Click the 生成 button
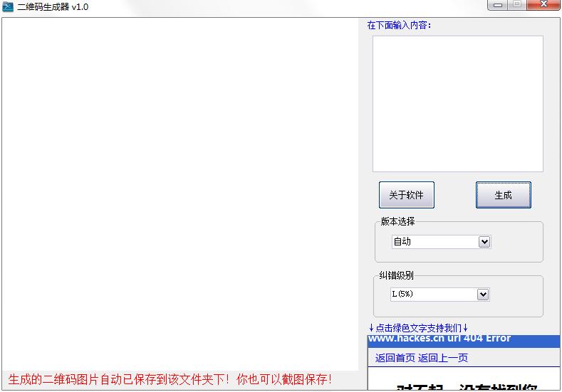 503,195
